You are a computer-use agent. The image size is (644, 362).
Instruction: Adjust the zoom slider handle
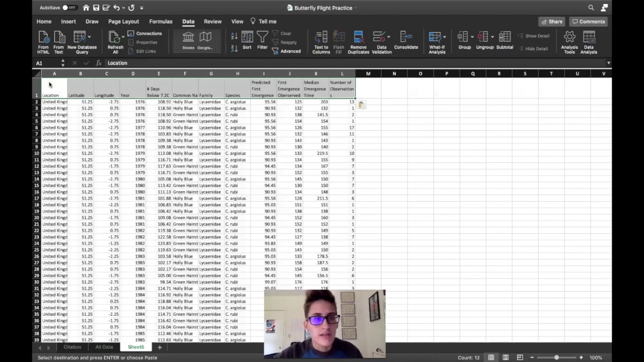(x=556, y=357)
